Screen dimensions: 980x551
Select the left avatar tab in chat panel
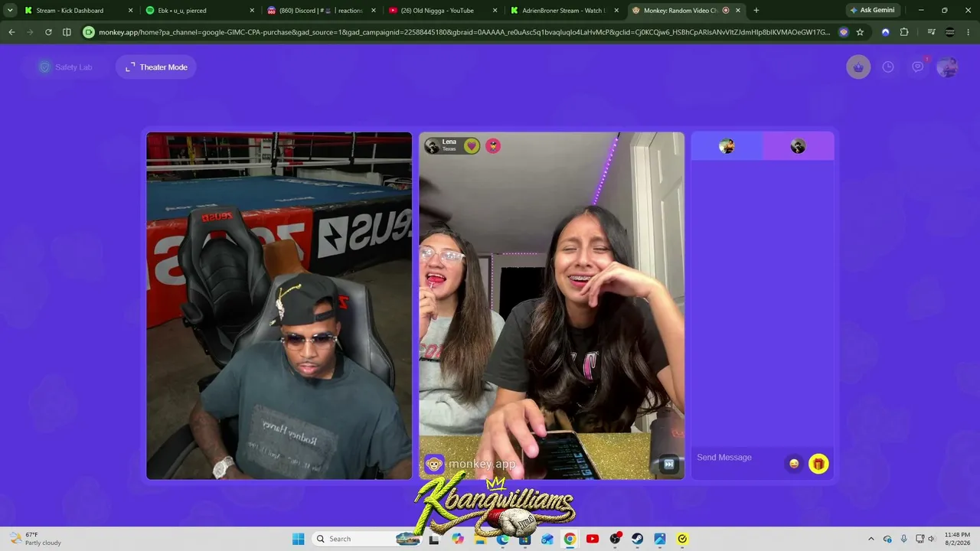727,146
